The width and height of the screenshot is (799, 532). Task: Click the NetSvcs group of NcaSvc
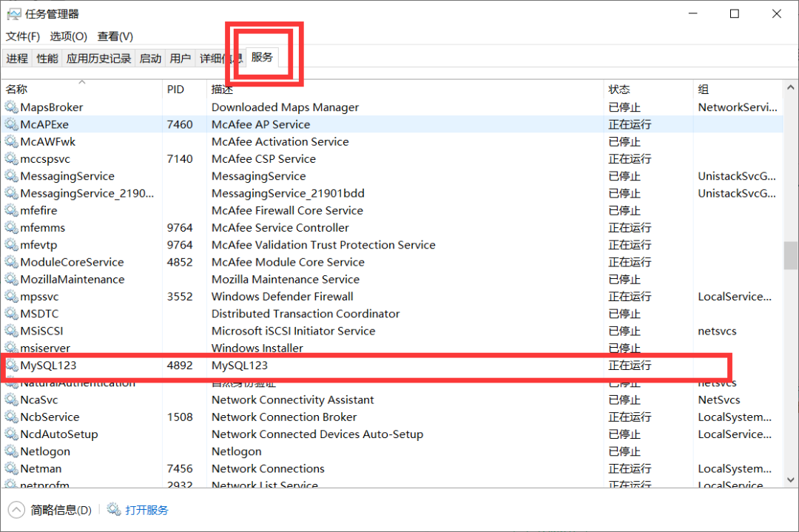click(x=719, y=400)
